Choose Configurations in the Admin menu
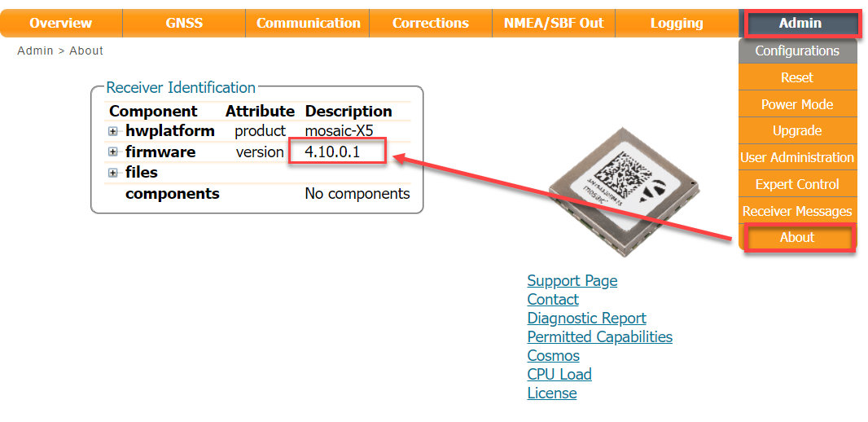The width and height of the screenshot is (868, 422). [797, 51]
